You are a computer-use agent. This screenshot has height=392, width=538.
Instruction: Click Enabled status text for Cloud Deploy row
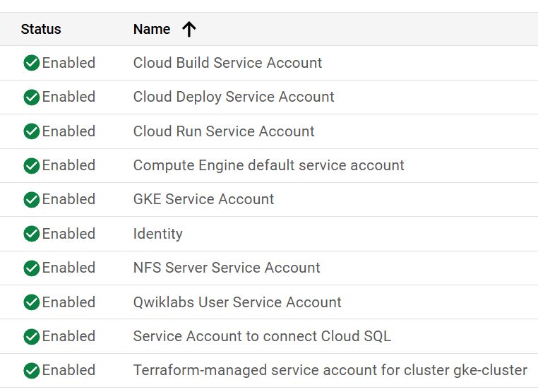[x=68, y=97]
